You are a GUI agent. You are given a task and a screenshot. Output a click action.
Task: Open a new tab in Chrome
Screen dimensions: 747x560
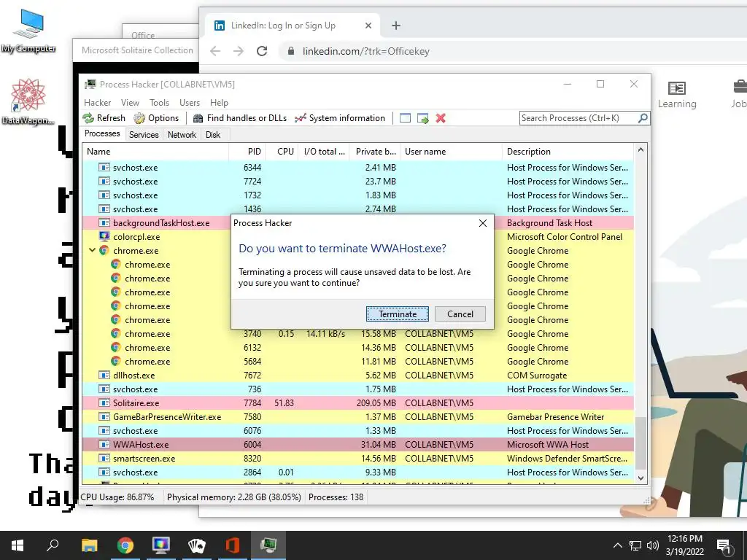(x=396, y=26)
